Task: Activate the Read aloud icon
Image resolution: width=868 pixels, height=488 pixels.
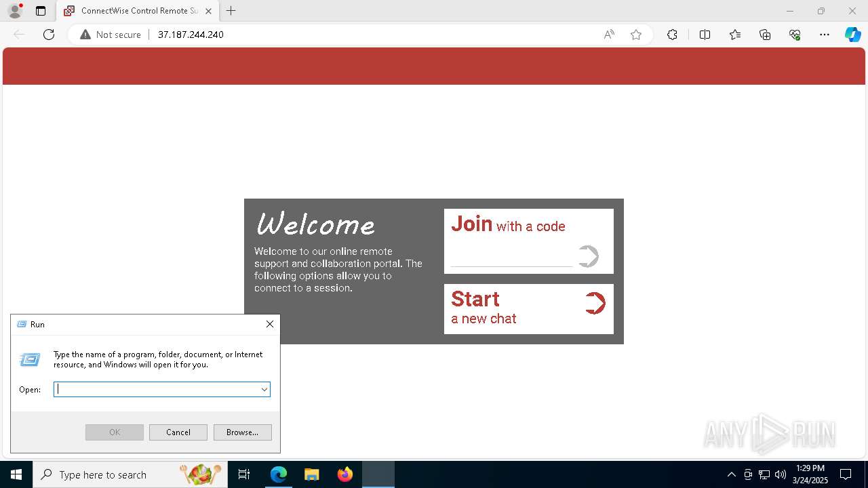Action: click(x=609, y=35)
